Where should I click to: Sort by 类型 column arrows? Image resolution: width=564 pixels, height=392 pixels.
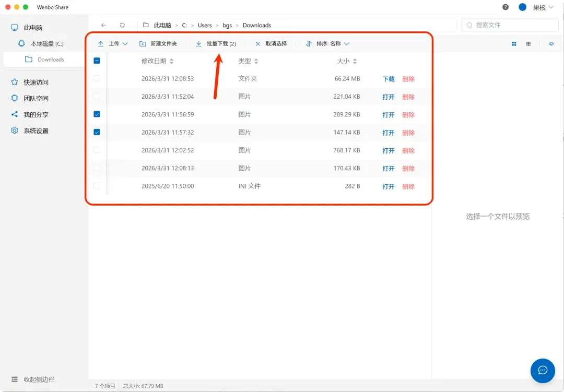[256, 61]
